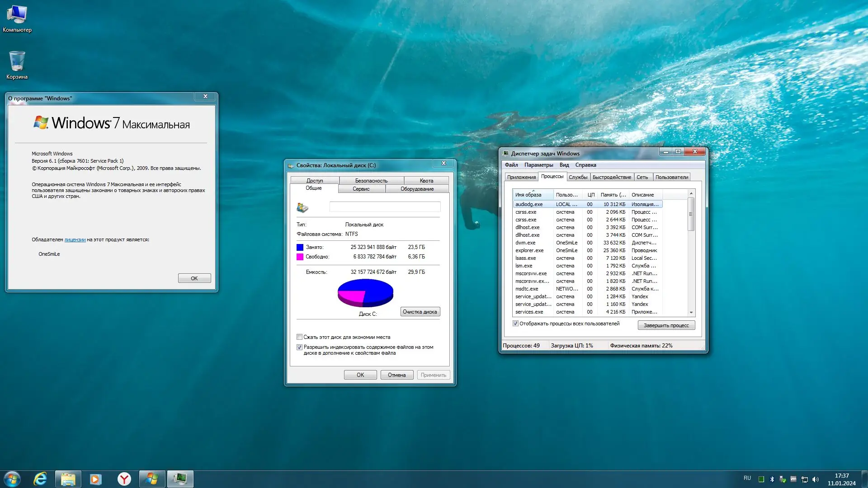Click the Windows Start orb button
This screenshot has height=488, width=868.
point(12,479)
